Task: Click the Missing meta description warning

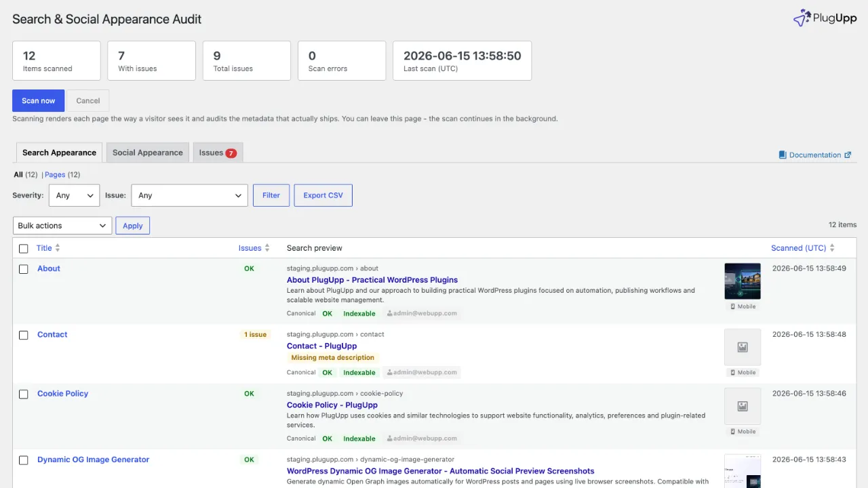Action: click(x=332, y=357)
